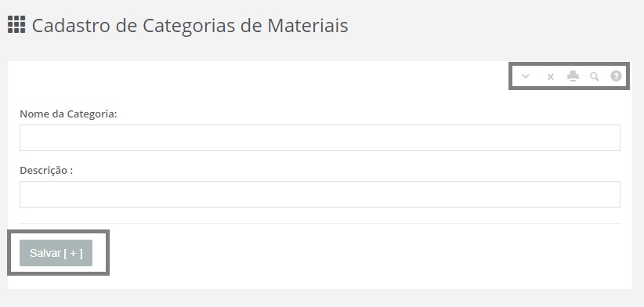Close the panel with the X icon
The width and height of the screenshot is (644, 307).
[551, 77]
